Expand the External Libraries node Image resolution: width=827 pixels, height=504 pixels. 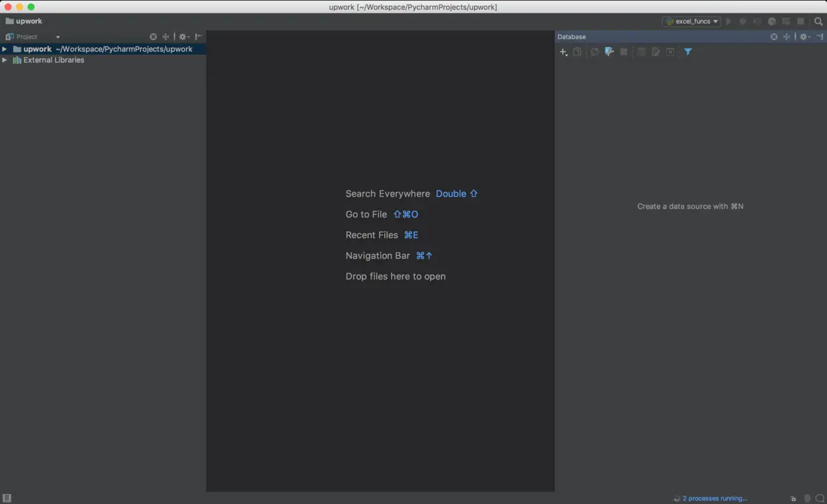coord(5,60)
